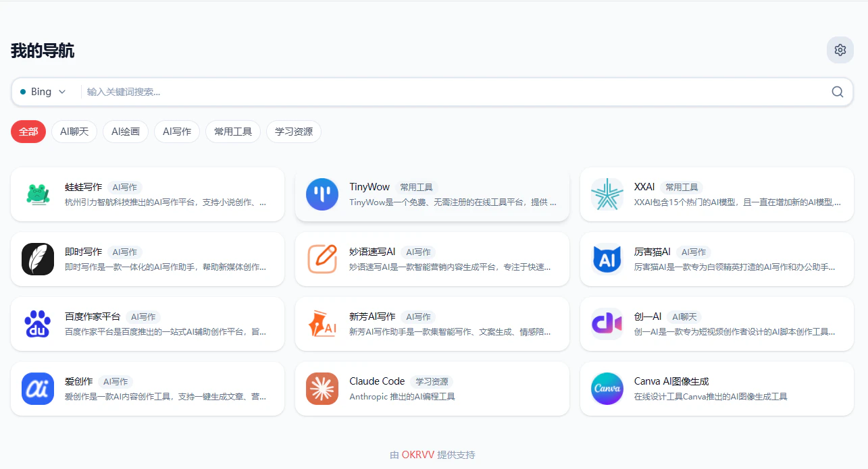
Task: Click the TinyWow是一个免费 description text
Action: pyautogui.click(x=453, y=202)
